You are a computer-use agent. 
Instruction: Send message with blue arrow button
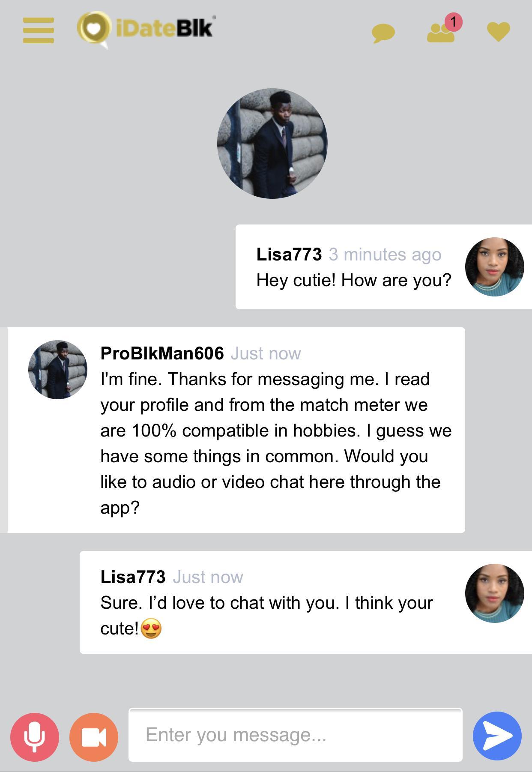pos(497,736)
